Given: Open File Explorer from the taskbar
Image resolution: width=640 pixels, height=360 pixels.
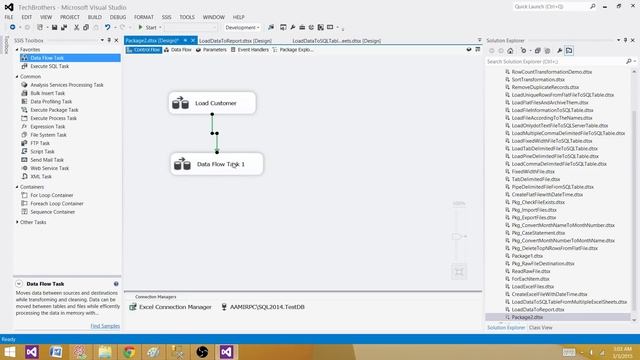Looking at the screenshot, I should [x=104, y=352].
